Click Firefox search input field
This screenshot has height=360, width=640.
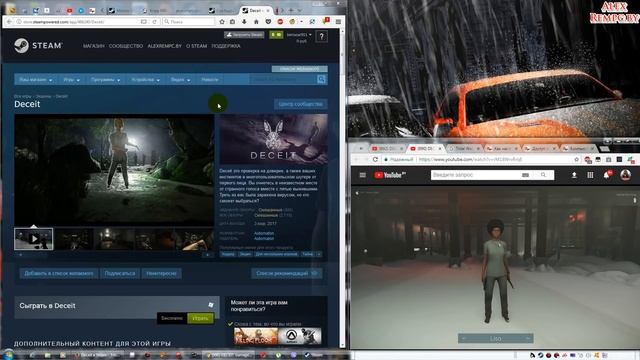[188, 22]
